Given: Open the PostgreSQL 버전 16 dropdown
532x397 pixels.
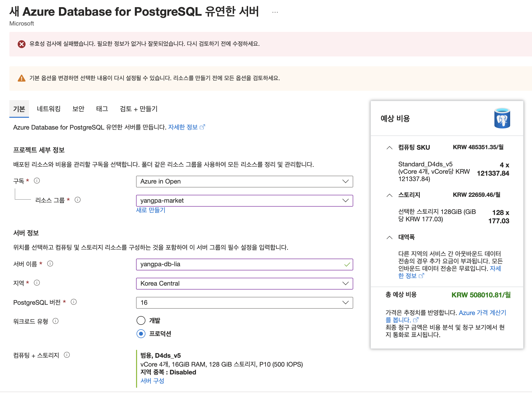Looking at the screenshot, I should tap(244, 303).
